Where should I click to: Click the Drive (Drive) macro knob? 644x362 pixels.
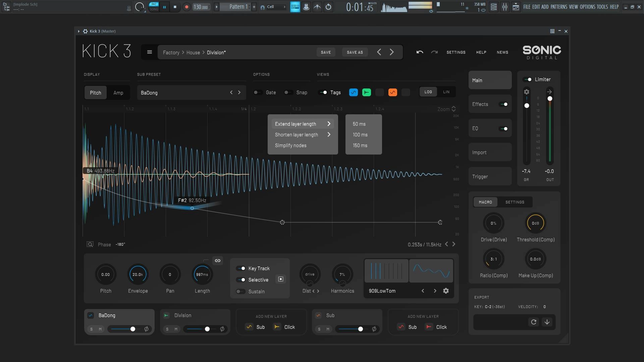click(493, 223)
